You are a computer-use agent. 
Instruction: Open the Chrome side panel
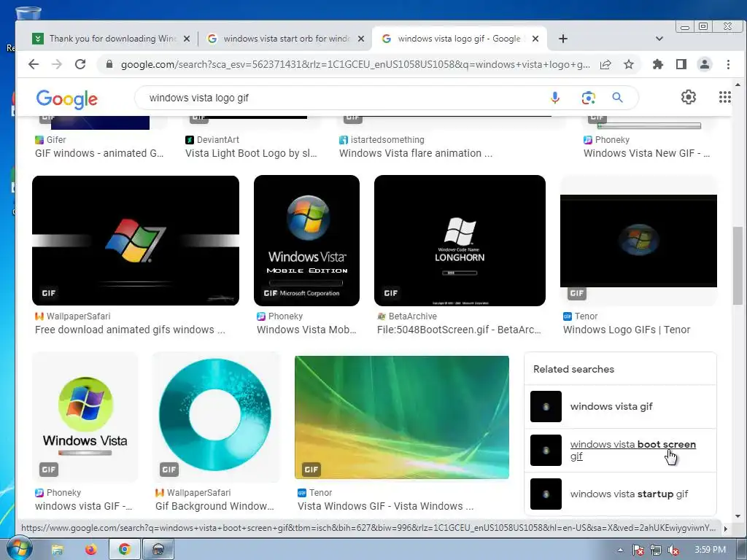coord(681,64)
